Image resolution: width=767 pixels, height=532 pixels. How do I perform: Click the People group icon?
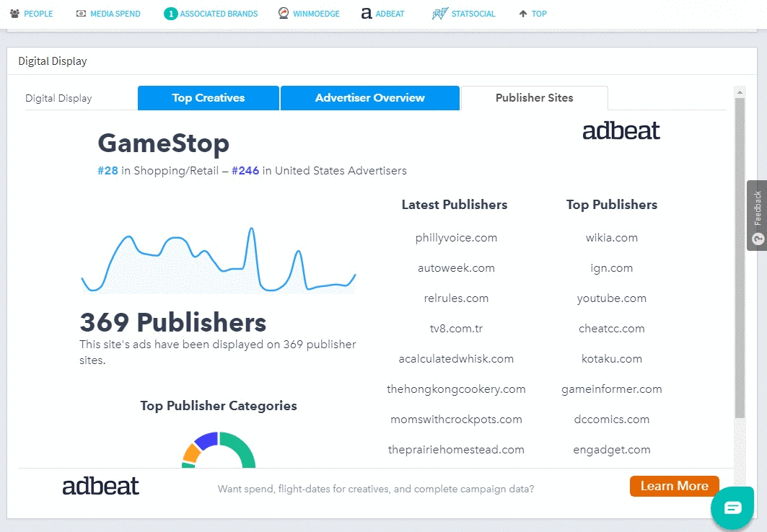(x=14, y=14)
